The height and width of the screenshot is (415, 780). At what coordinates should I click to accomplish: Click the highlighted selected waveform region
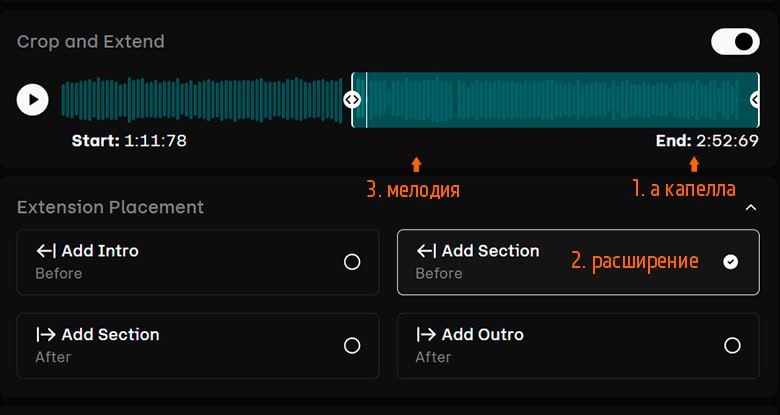click(x=556, y=100)
